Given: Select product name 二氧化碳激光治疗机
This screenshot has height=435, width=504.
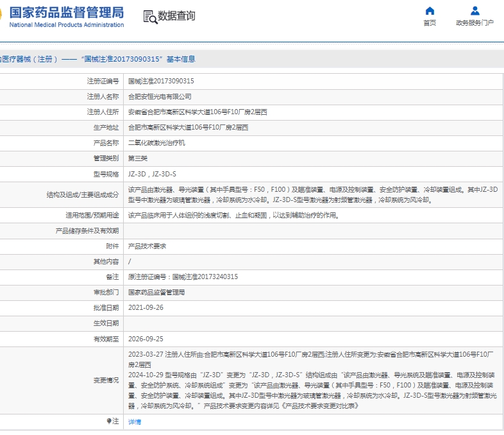Looking at the screenshot, I should click(x=156, y=142).
